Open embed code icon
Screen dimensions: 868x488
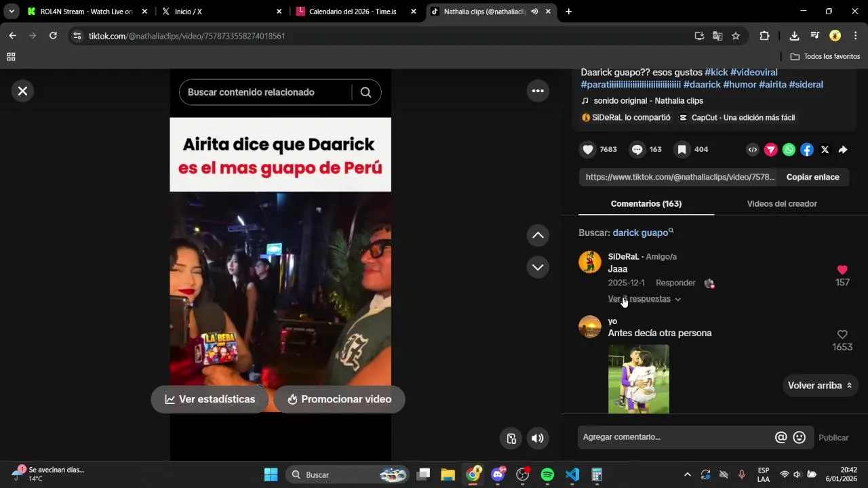(753, 150)
